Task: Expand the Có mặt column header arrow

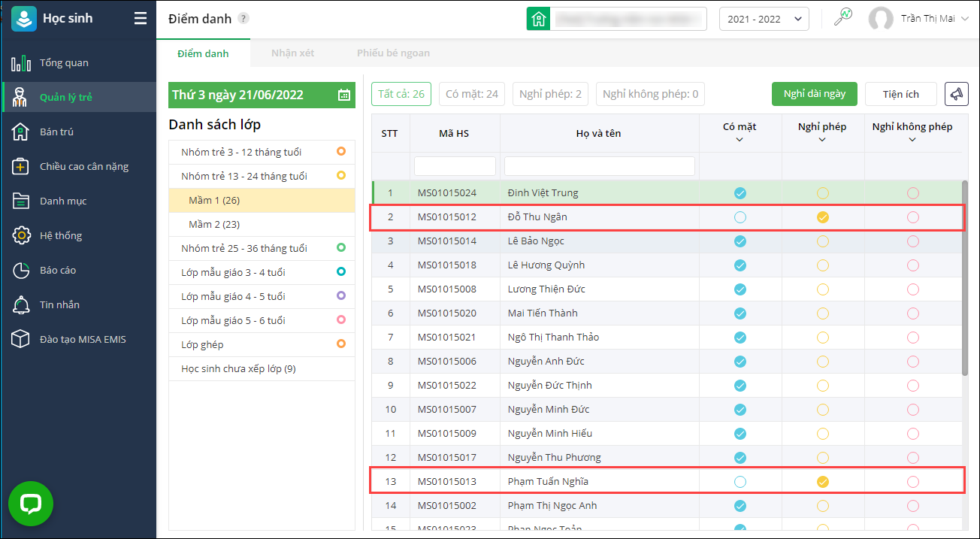Action: tap(740, 139)
